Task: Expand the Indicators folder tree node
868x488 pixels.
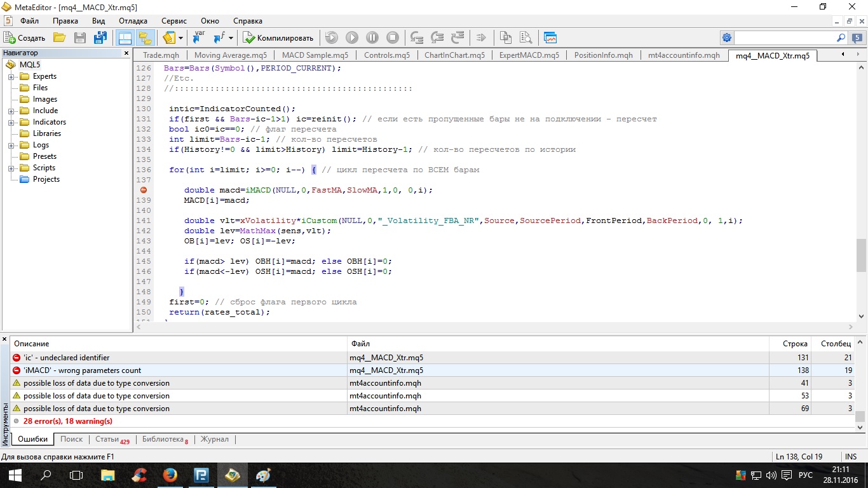Action: pyautogui.click(x=11, y=122)
